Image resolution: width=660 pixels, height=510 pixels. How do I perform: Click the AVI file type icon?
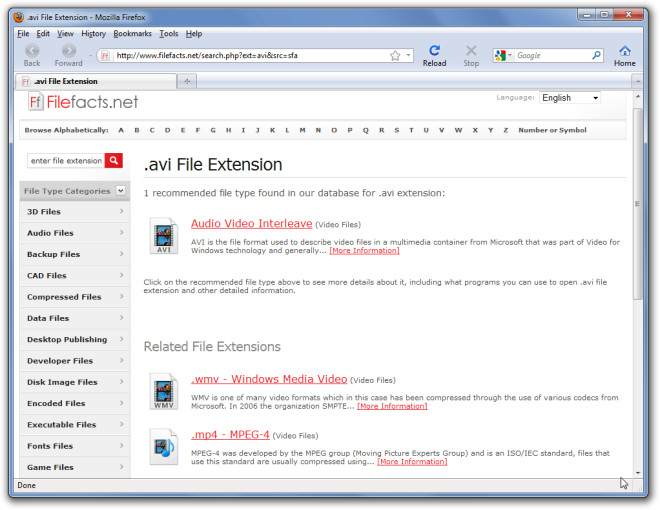click(164, 235)
